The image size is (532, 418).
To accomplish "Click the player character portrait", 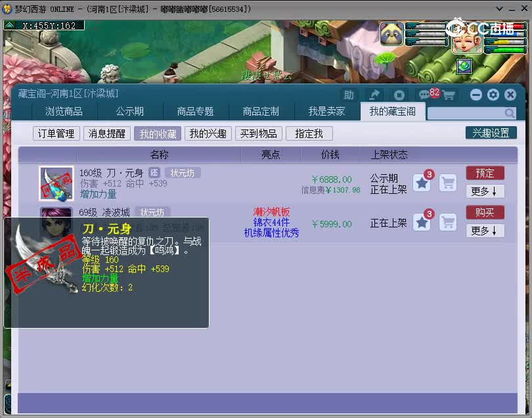I will (x=467, y=41).
